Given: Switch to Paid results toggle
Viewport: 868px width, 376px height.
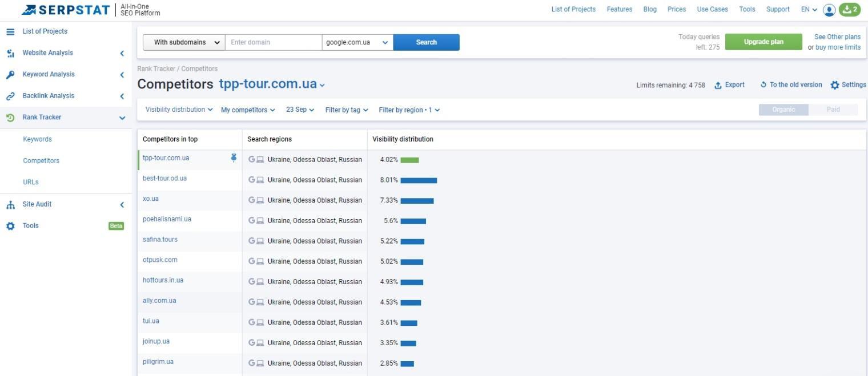Looking at the screenshot, I should [x=833, y=110].
